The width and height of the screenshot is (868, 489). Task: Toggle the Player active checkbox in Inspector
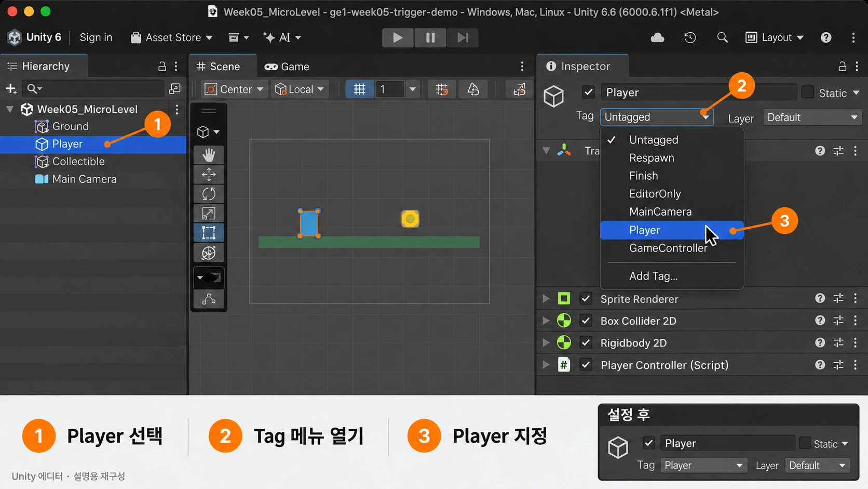pos(588,92)
